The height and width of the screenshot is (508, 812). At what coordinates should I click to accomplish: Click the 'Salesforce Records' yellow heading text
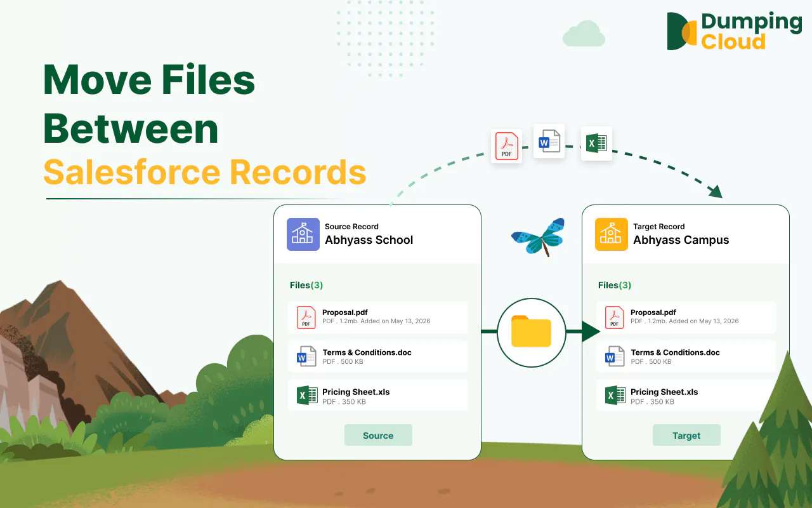tap(205, 171)
